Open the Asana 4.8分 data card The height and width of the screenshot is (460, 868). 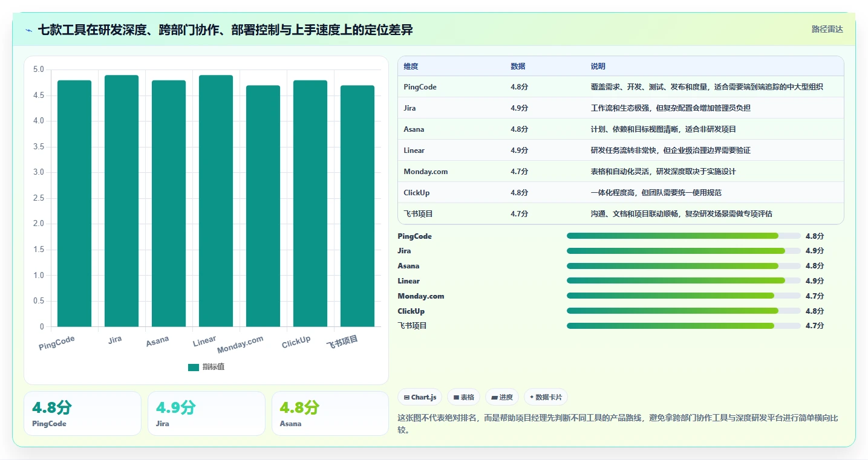(x=330, y=413)
